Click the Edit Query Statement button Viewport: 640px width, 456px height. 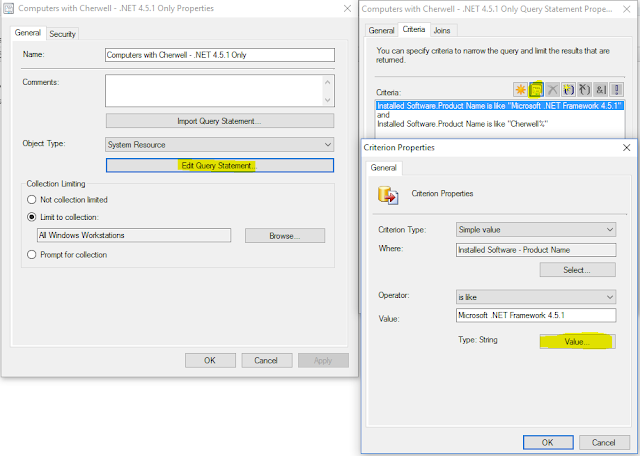point(220,165)
